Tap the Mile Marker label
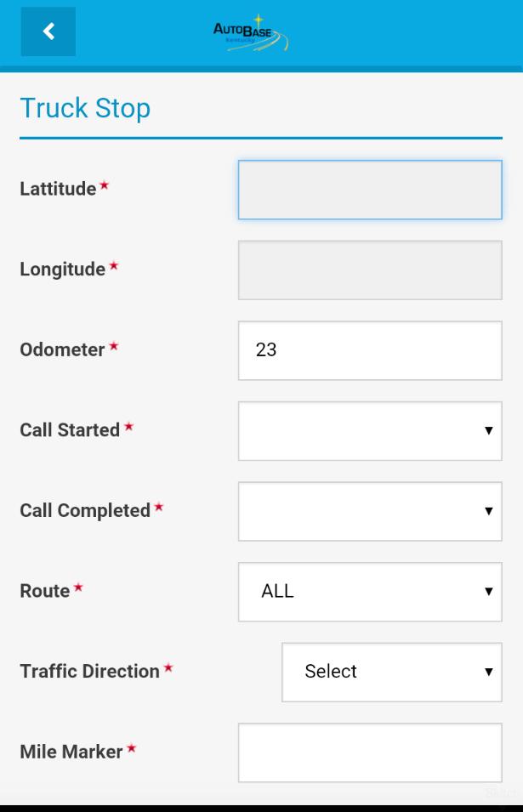Screen dimensions: 523x812 pos(71,752)
